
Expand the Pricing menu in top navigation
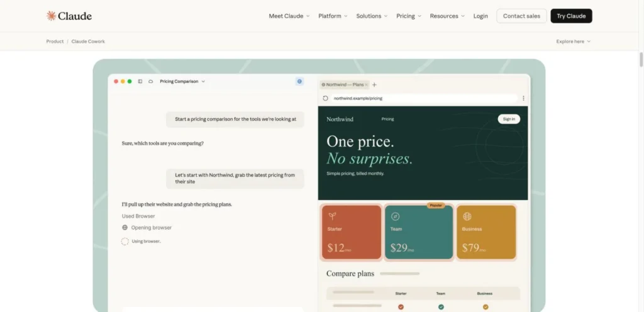pos(409,16)
